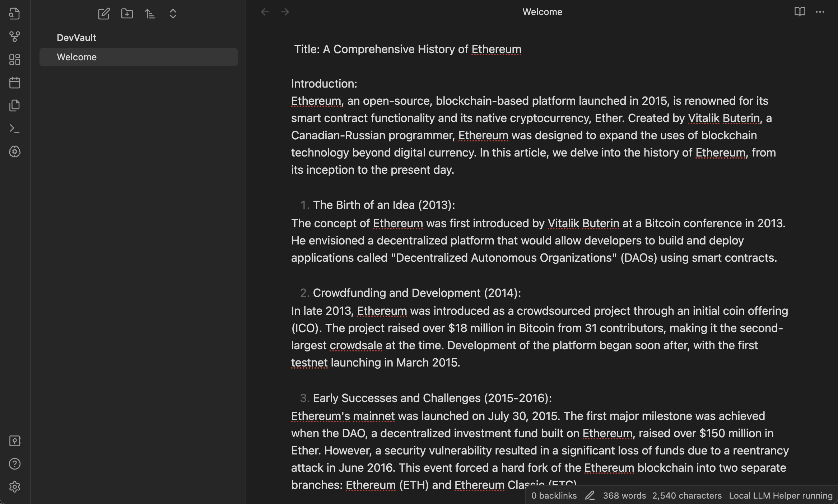
Task: Click the 0 backlinks status bar item
Action: tap(554, 495)
